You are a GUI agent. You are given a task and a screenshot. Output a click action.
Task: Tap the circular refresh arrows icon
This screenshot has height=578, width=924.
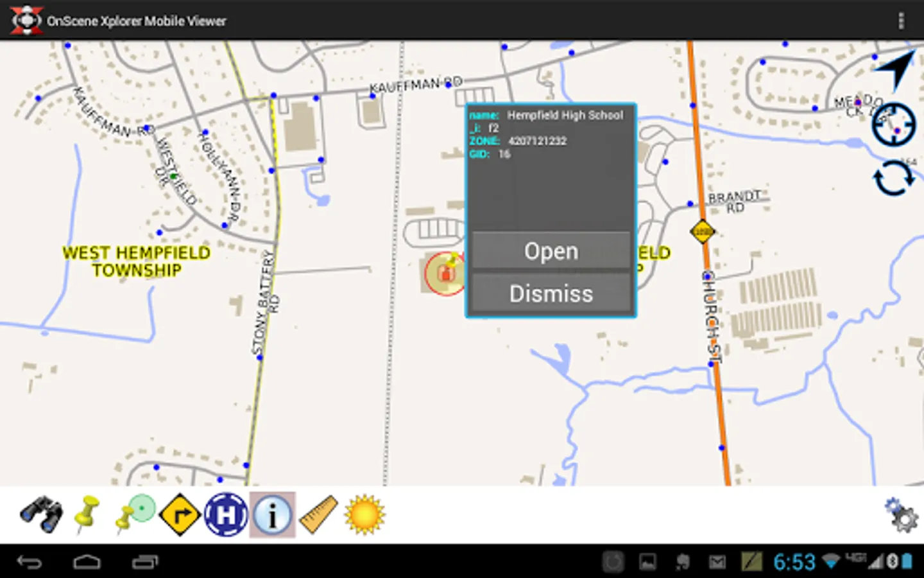coord(894,178)
